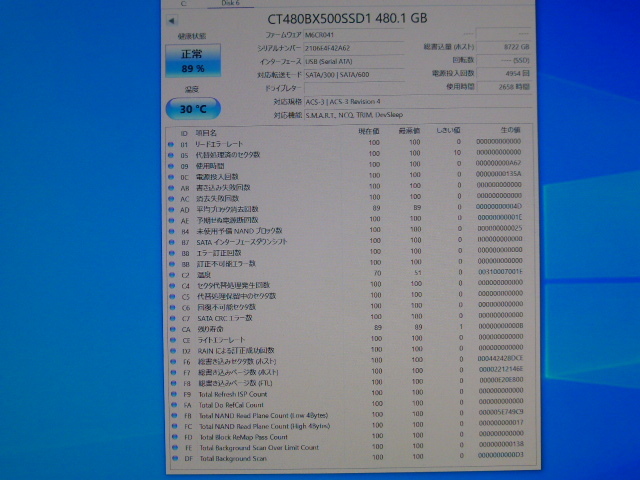640x480 pixels.
Task: Click the blue status dot for row C2 温度
Action: point(173,275)
